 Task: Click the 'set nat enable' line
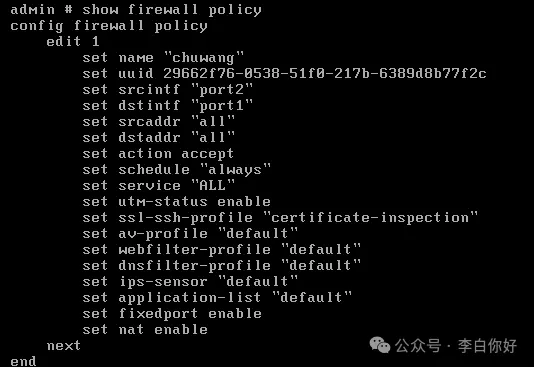point(145,330)
